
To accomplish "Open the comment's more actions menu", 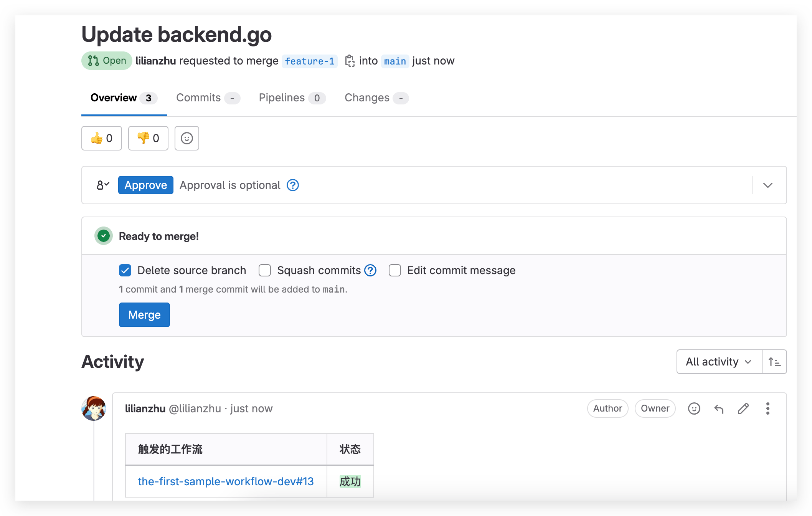I will 768,408.
